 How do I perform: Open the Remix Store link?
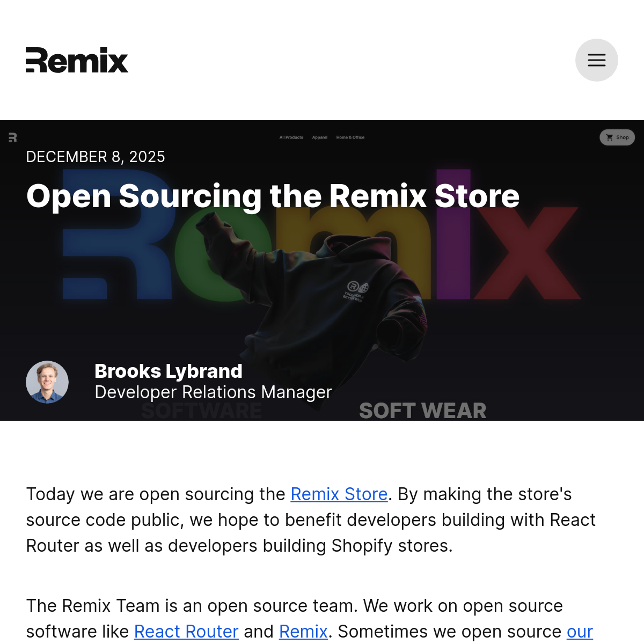[339, 494]
